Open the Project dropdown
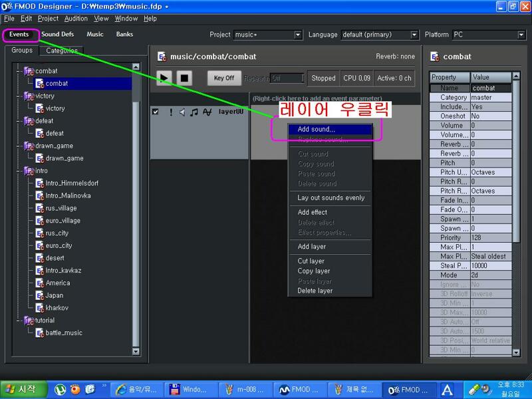The width and height of the screenshot is (532, 399). [298, 35]
